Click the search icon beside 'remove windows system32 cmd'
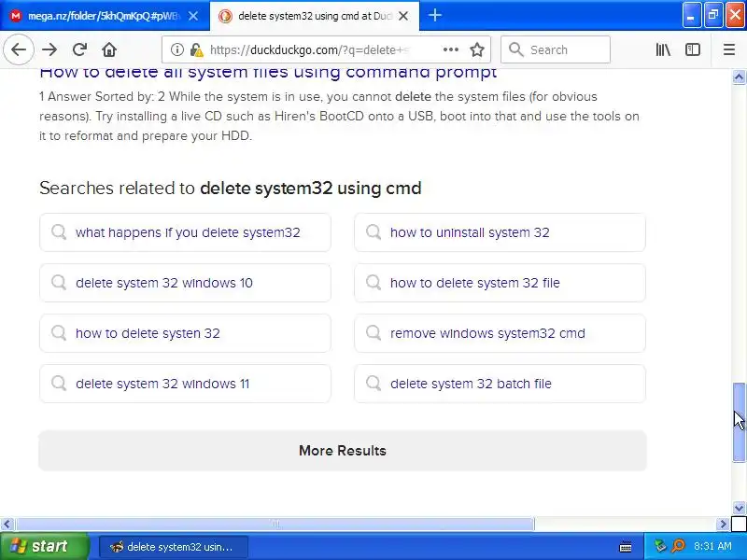The width and height of the screenshot is (747, 560). [373, 333]
